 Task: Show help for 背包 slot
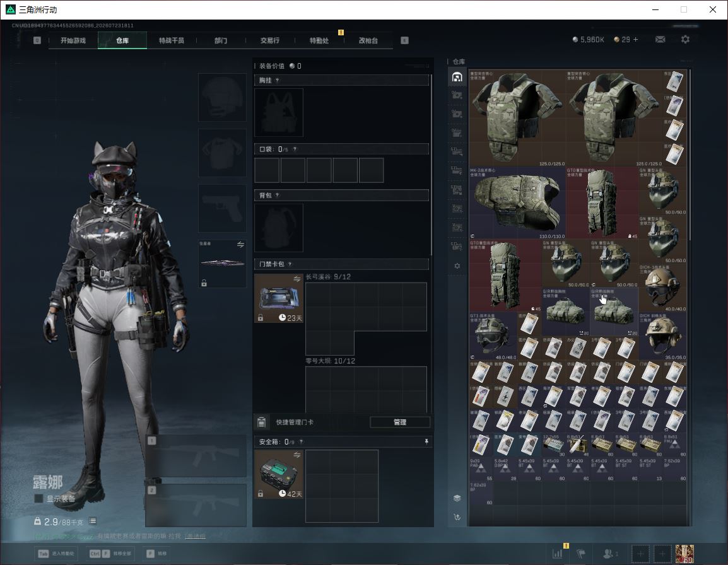coord(277,195)
